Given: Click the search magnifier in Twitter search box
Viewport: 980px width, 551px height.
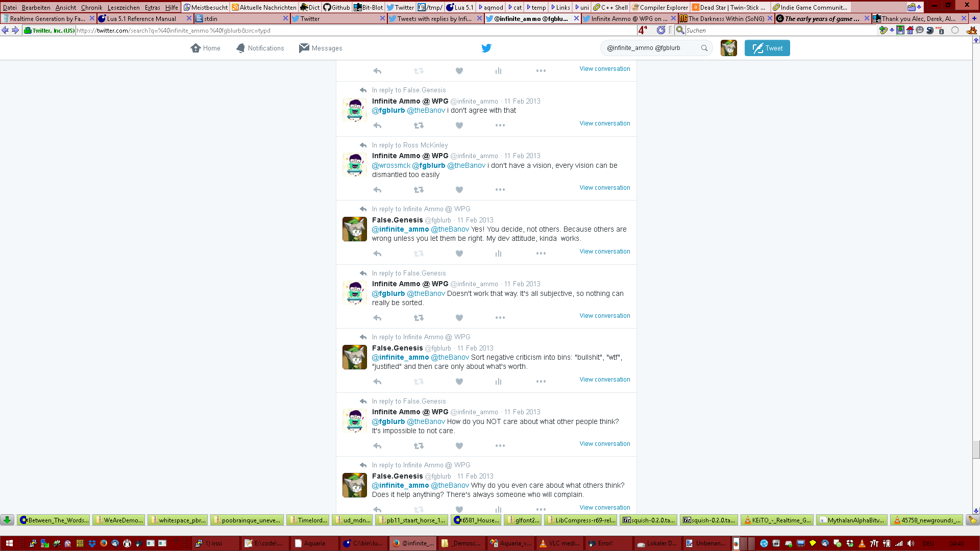Looking at the screenshot, I should point(704,48).
